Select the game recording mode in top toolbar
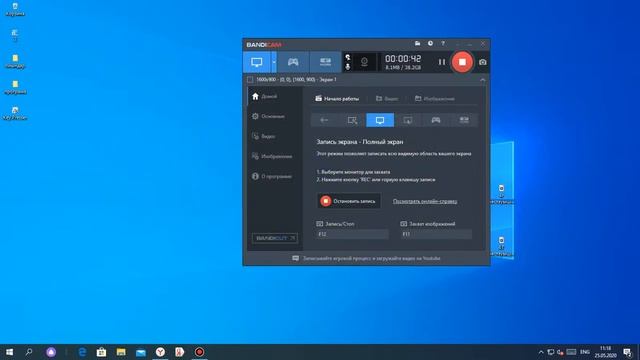Screen dimensions: 640x360 pos(293,62)
